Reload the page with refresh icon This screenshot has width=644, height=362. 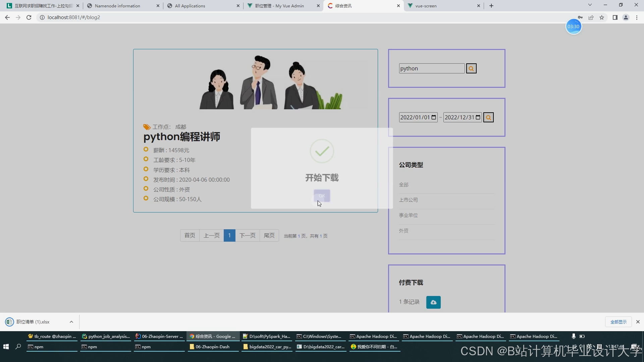coord(29,17)
